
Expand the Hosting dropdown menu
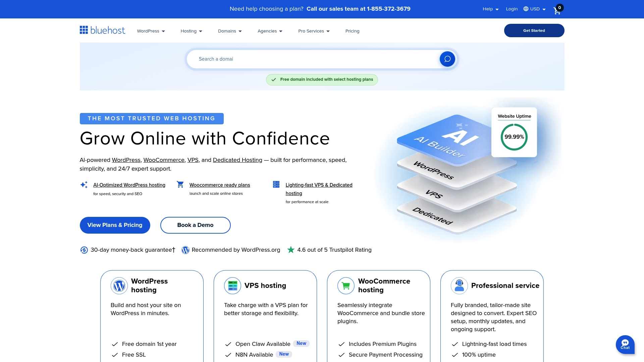pos(191,31)
